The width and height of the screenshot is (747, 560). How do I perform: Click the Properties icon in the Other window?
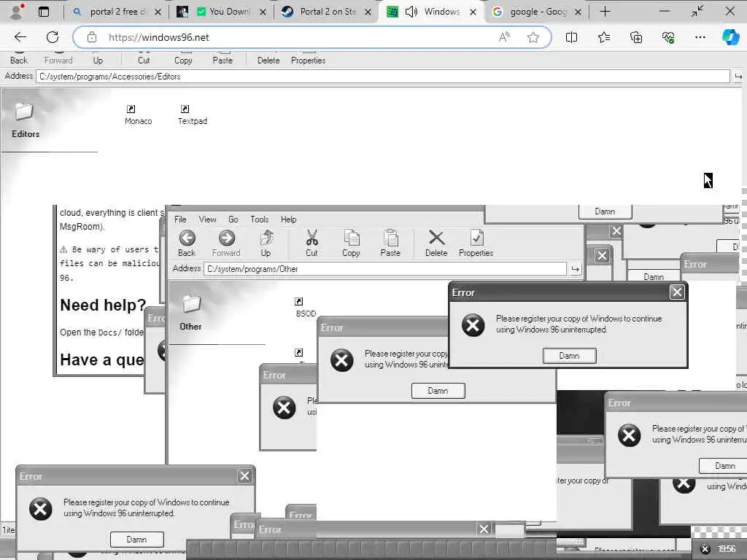[x=476, y=238]
